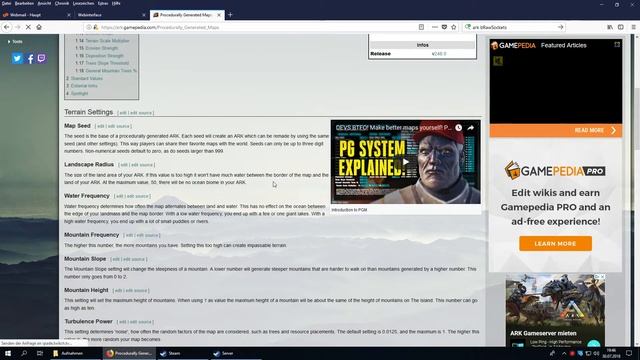Edit the Terrain Settings section
This screenshot has height=360, width=640.
click(x=123, y=113)
